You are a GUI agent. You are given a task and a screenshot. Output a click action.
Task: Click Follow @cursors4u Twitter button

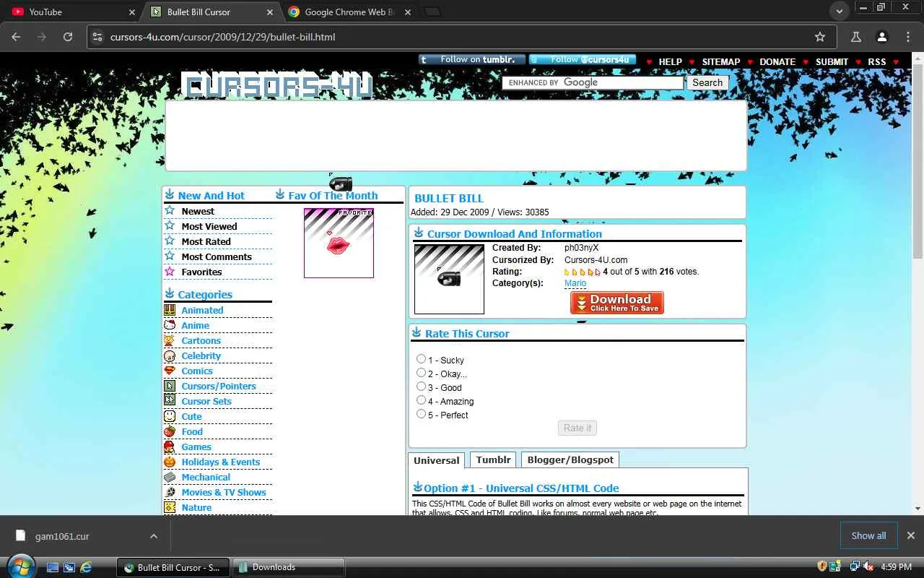click(x=583, y=59)
